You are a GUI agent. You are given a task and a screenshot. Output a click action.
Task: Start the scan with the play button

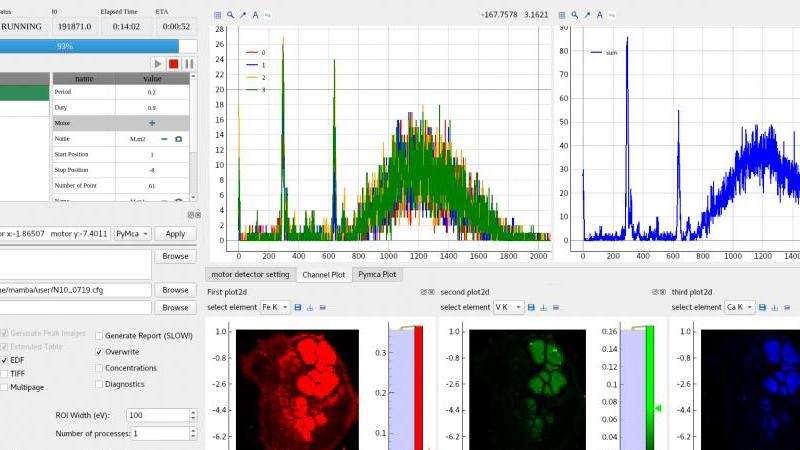(x=158, y=64)
